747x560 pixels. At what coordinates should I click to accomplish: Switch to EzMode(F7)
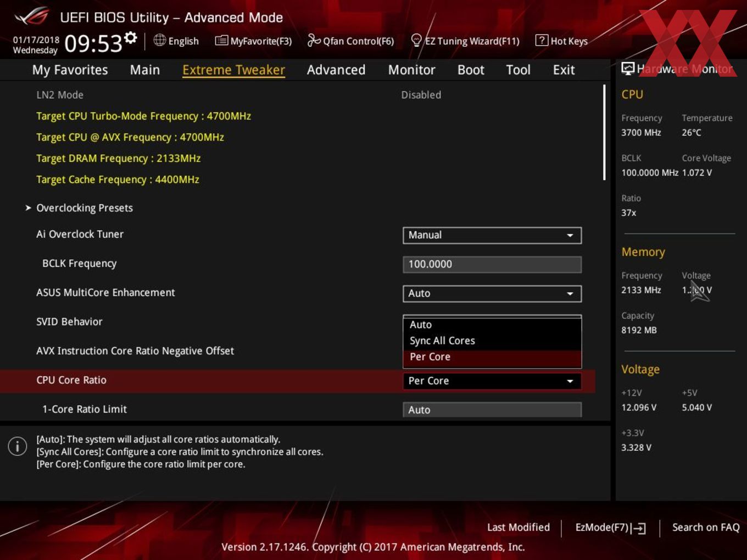pyautogui.click(x=610, y=528)
